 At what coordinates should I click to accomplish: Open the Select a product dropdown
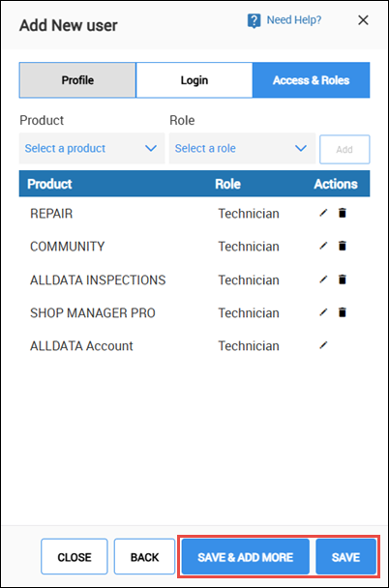point(92,149)
